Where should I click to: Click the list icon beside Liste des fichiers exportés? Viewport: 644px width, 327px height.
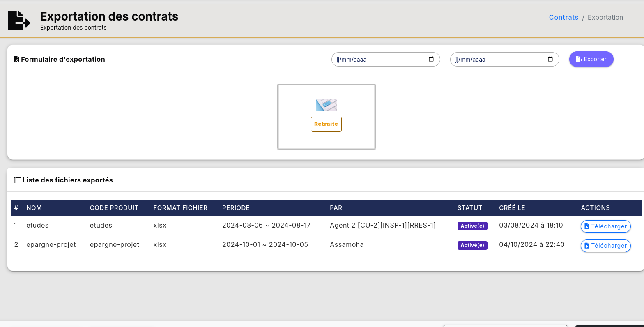click(17, 180)
